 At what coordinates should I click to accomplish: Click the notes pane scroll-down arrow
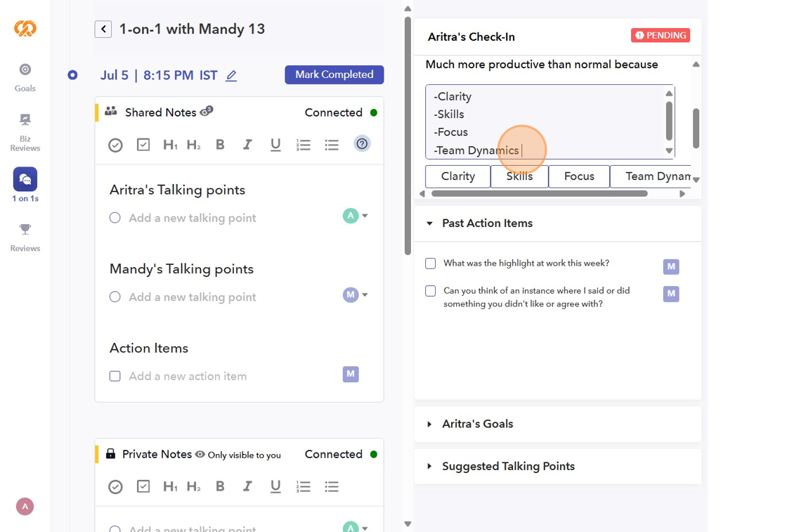point(408,524)
